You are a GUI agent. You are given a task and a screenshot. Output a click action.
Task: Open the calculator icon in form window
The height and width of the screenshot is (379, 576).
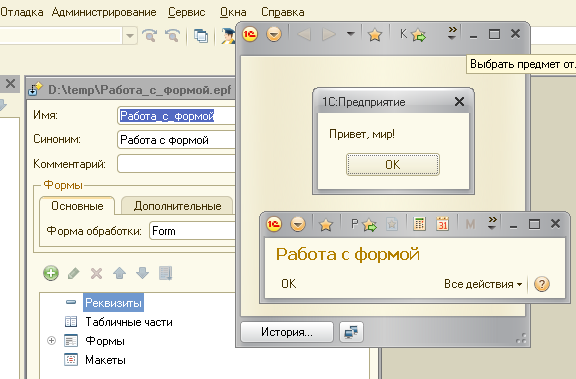point(419,224)
